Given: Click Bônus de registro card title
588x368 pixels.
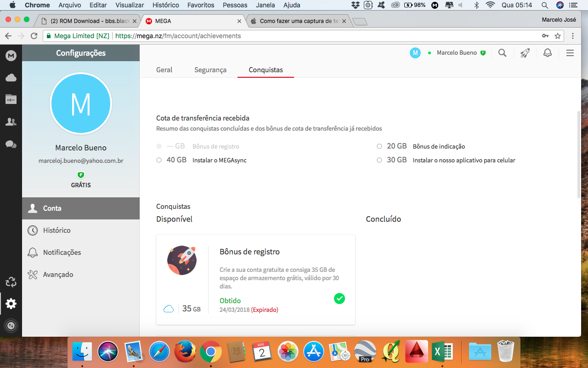Looking at the screenshot, I should (249, 252).
